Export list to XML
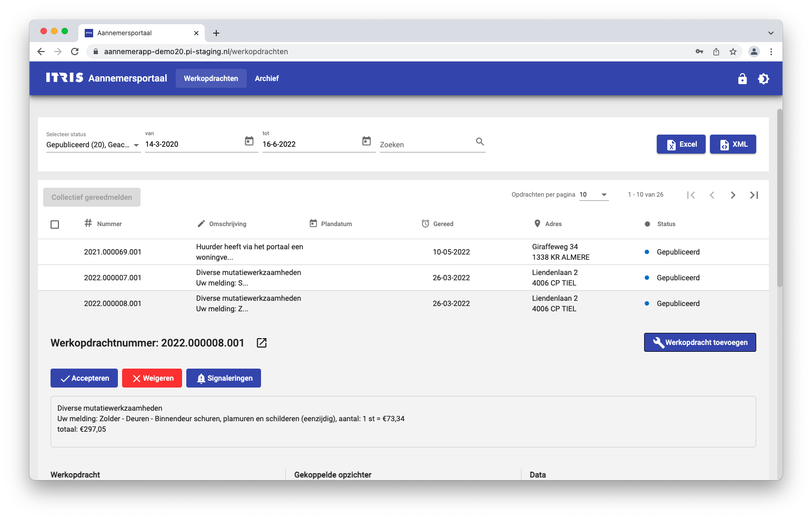812x519 pixels. [733, 144]
